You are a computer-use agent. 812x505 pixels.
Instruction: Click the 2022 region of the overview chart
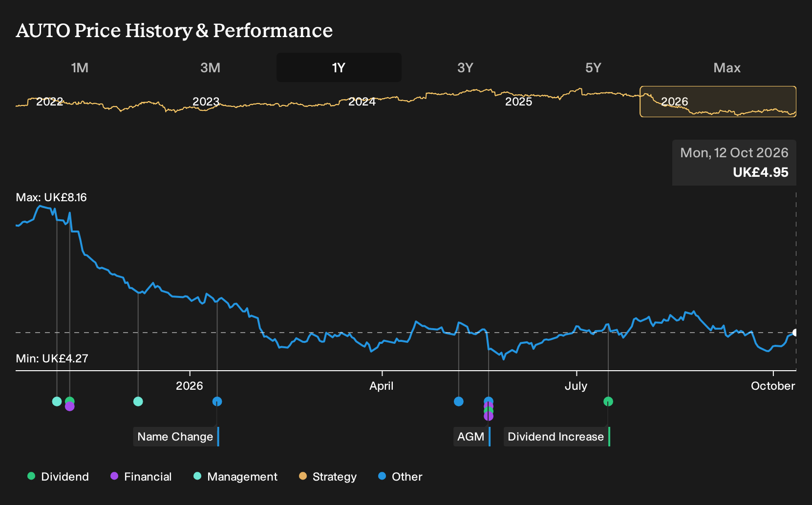click(x=50, y=102)
